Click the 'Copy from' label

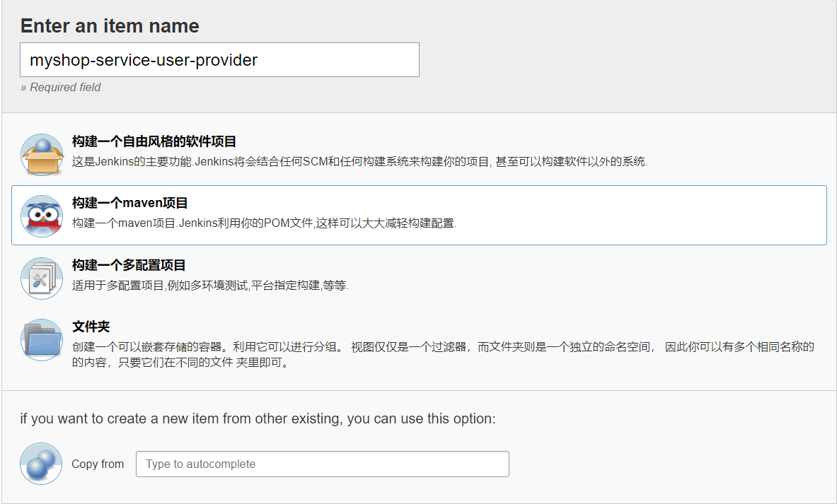point(98,464)
